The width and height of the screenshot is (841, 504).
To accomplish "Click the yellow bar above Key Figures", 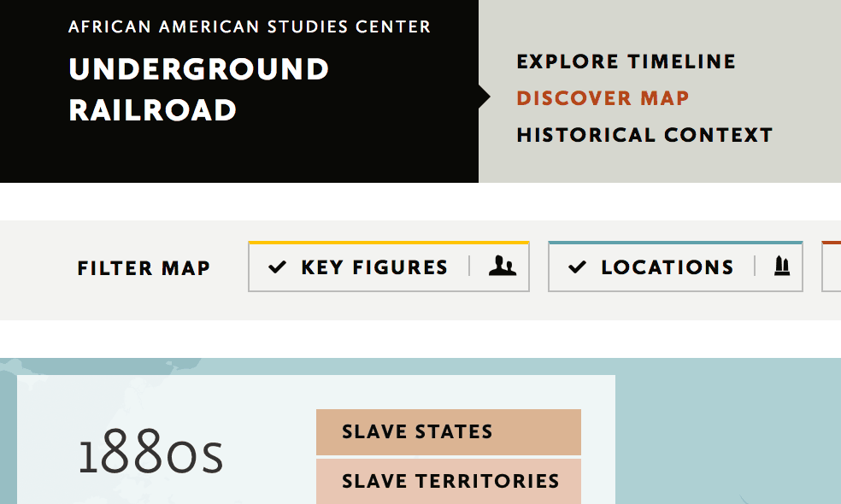I will point(389,243).
